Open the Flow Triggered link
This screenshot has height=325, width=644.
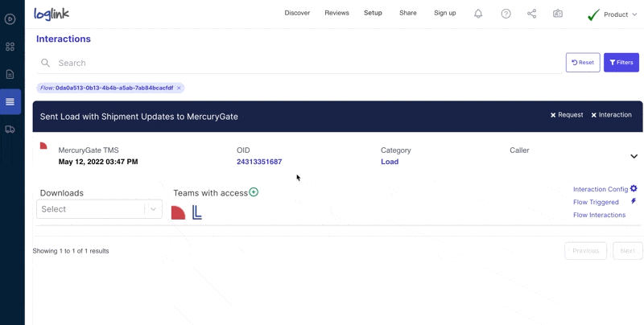point(596,202)
